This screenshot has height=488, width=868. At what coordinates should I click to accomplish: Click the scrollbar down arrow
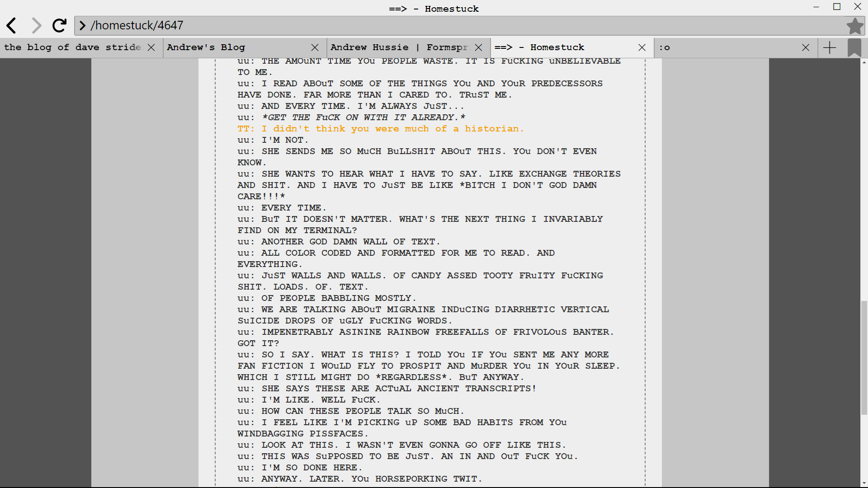pos(864,483)
